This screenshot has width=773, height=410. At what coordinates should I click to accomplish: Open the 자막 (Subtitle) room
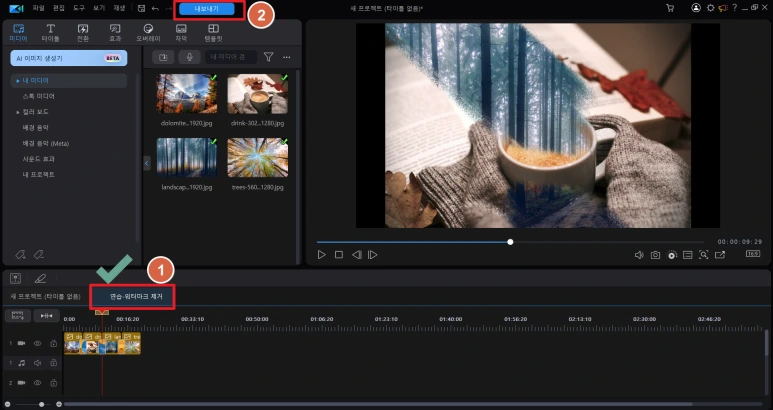point(181,33)
